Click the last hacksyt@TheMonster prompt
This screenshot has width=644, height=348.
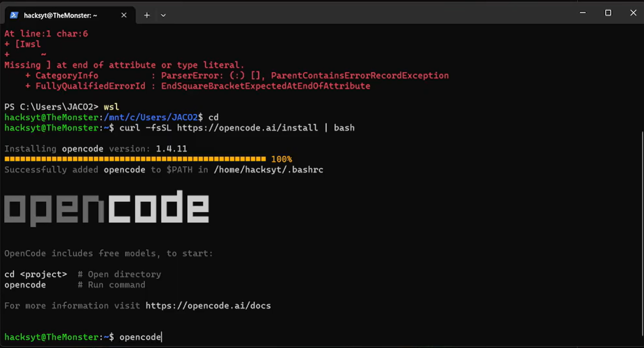(x=59, y=337)
